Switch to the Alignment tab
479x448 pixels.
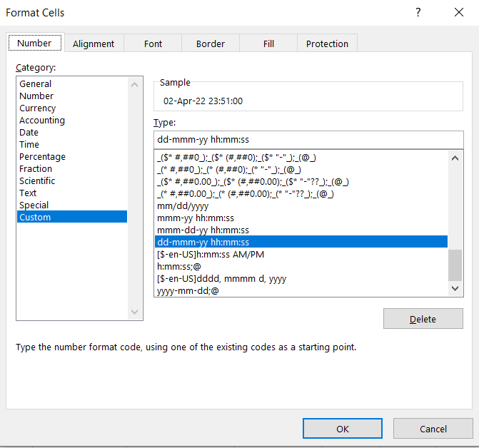tap(94, 44)
